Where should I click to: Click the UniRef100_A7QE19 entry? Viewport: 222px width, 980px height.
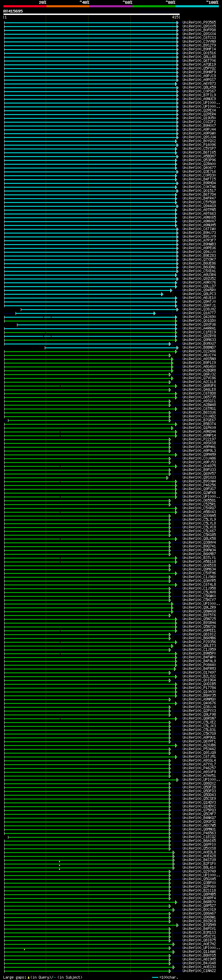pos(199,64)
